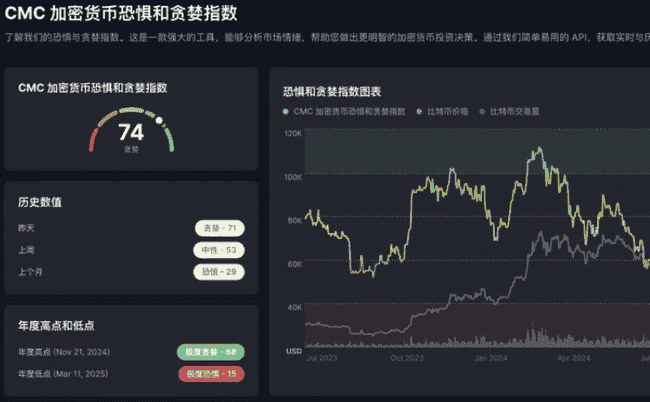Select the 中性 - 53 last week badge
This screenshot has width=650, height=402.
[x=219, y=250]
